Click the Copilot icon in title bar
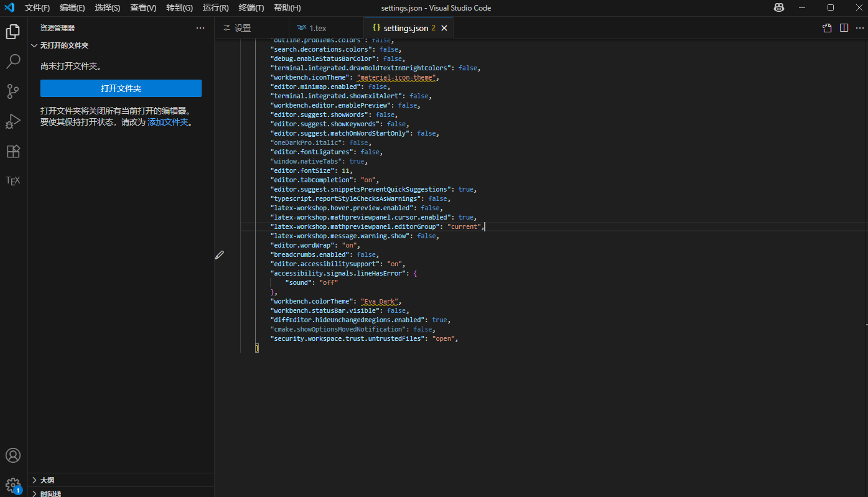868x497 pixels. (x=779, y=8)
